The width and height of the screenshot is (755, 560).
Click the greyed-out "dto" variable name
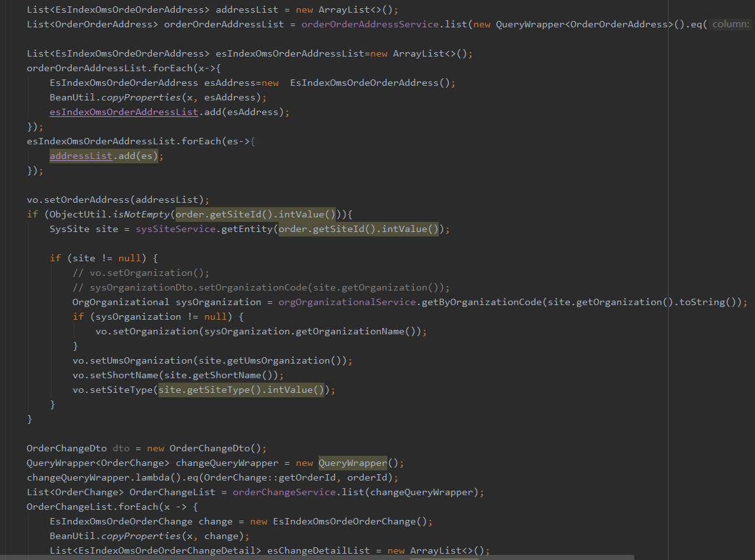[x=121, y=448]
